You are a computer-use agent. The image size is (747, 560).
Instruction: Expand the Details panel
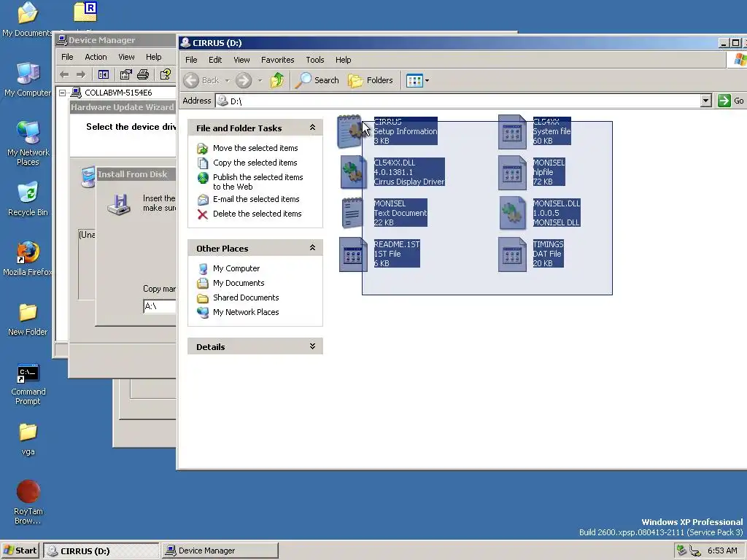point(312,346)
